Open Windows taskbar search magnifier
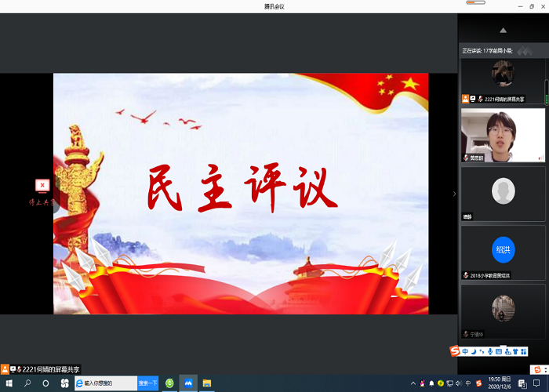Viewport: 549px width, 392px height. [x=27, y=383]
